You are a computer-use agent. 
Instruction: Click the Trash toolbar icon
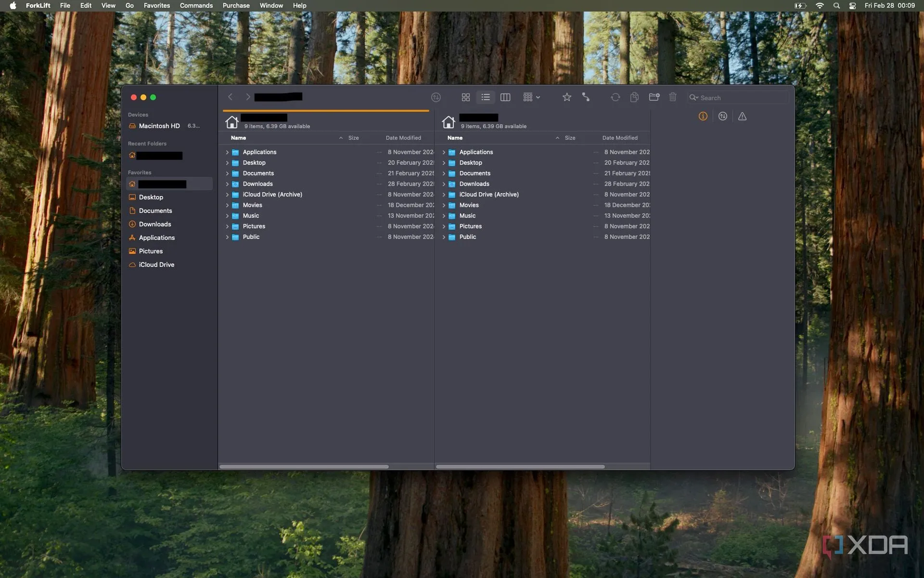(673, 97)
